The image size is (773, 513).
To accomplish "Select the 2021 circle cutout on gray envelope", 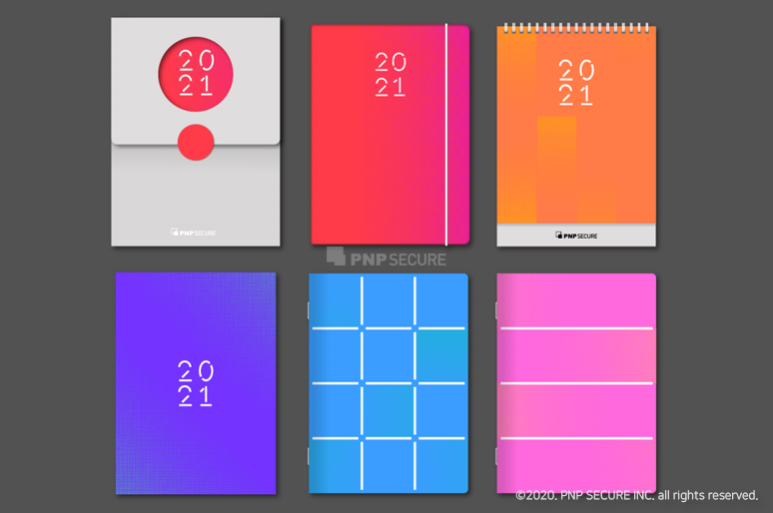I will 196,73.
